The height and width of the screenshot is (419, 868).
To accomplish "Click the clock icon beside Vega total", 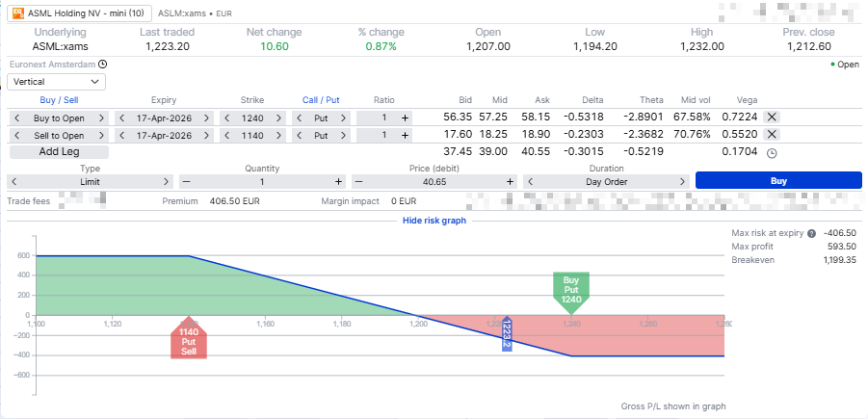I will [x=771, y=153].
